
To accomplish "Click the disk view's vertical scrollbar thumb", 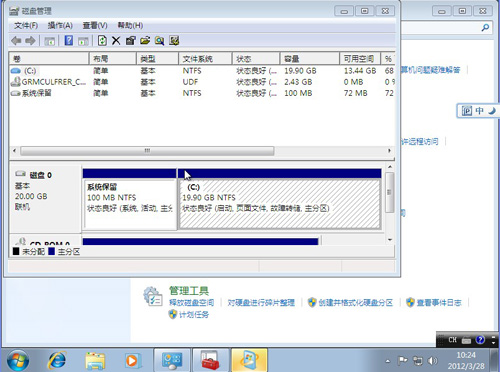I will pos(390,192).
